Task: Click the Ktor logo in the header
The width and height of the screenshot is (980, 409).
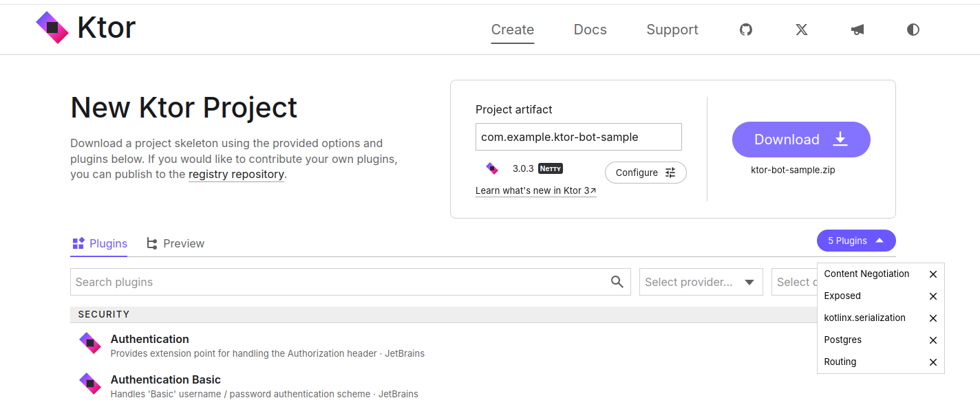Action: click(x=86, y=27)
